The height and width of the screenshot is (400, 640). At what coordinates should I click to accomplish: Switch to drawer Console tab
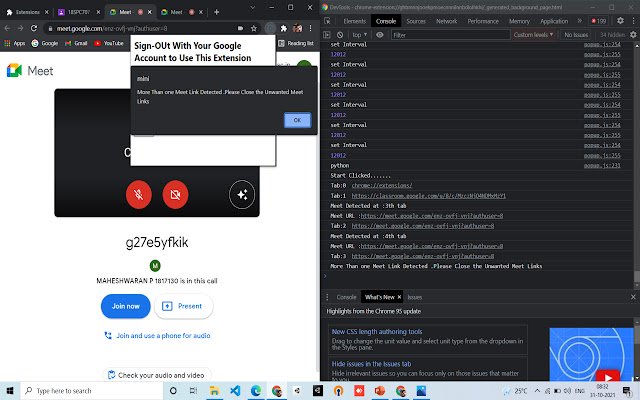coord(346,297)
